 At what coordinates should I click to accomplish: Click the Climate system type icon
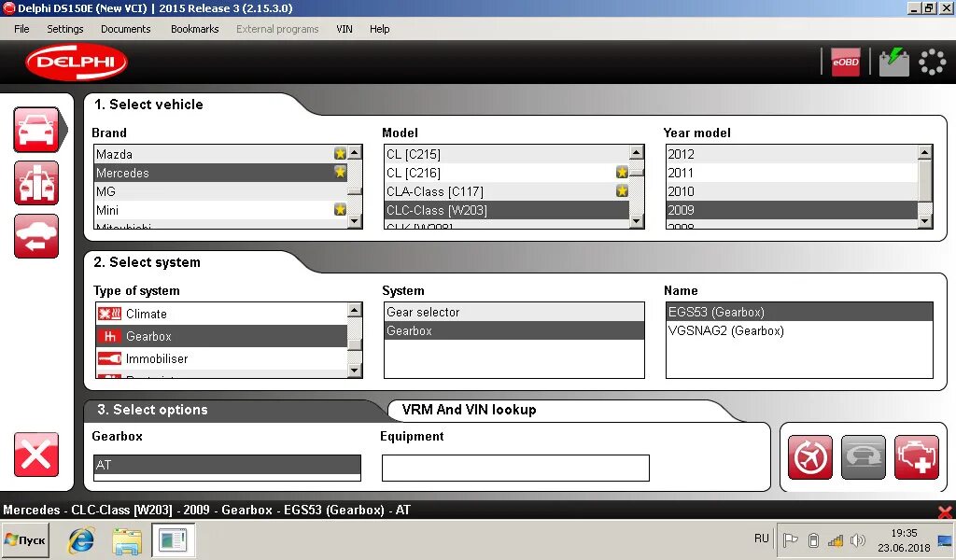pyautogui.click(x=110, y=314)
